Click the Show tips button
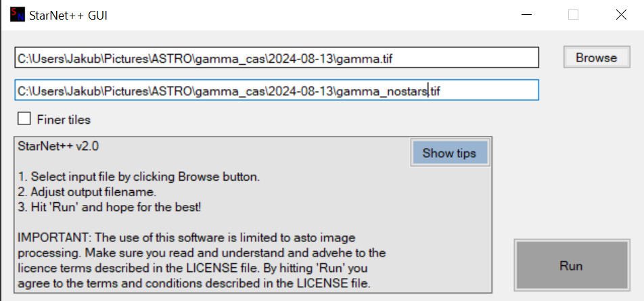Screen dimensions: 644x301 point(449,153)
